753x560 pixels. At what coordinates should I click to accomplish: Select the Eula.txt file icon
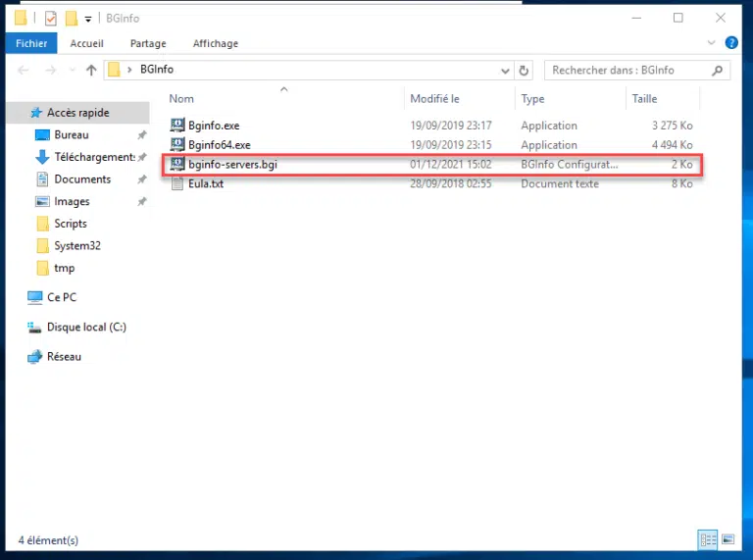pyautogui.click(x=177, y=183)
